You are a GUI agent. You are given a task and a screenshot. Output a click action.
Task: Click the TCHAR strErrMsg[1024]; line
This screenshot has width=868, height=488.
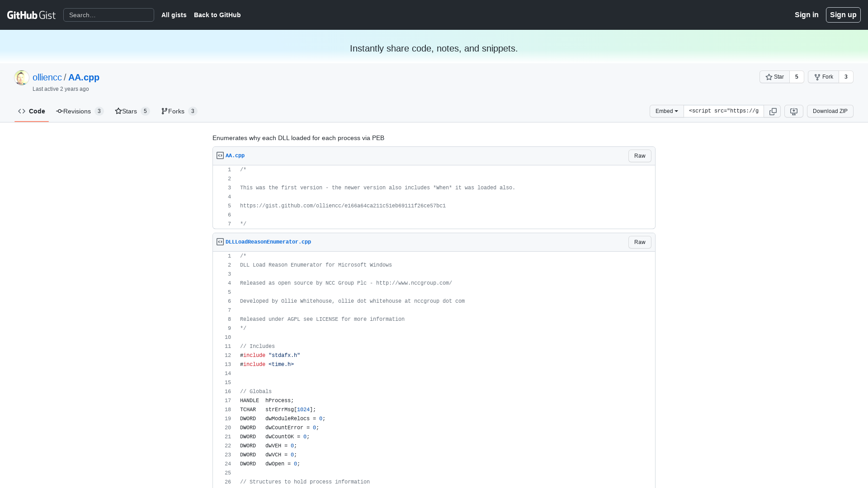coord(278,410)
